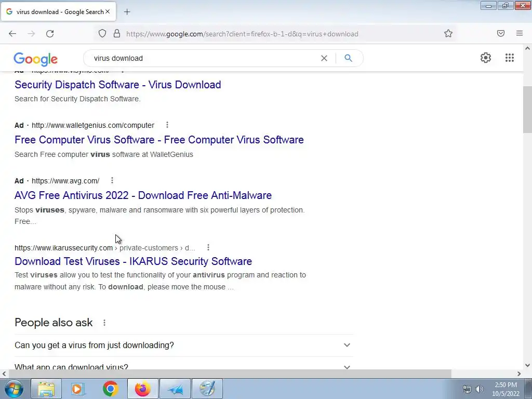Open the network tray icon
The image size is (532, 399).
click(467, 389)
